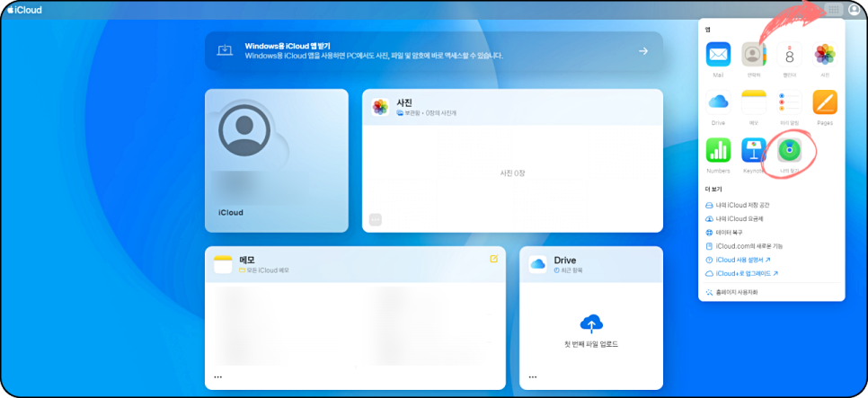Screen dimensions: 868x398
Task: Open the 메모 tile more options
Action: (218, 377)
